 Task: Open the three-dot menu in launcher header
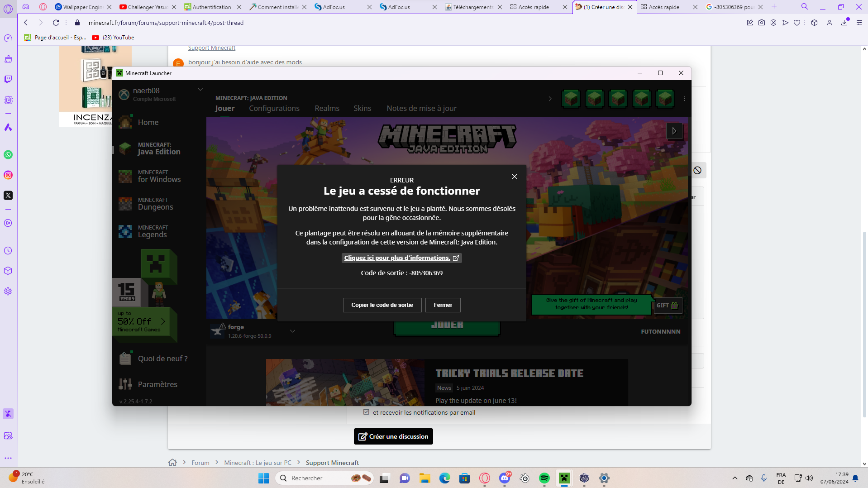pyautogui.click(x=684, y=99)
